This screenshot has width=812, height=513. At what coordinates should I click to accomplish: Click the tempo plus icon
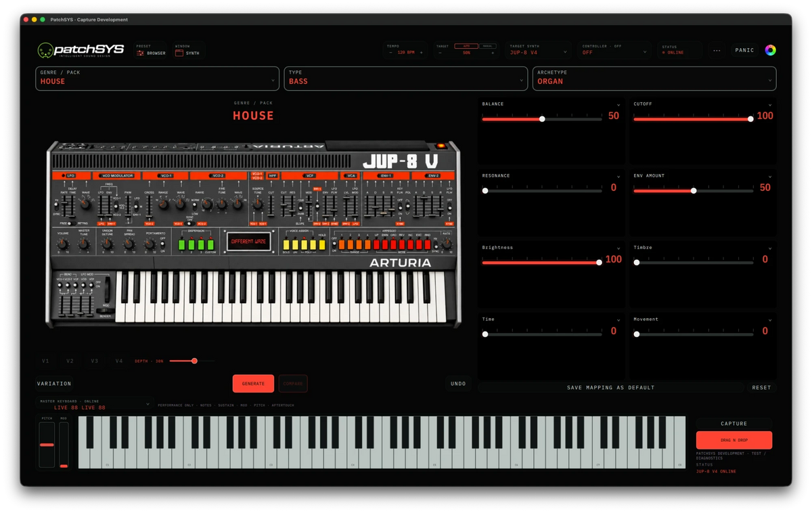tap(421, 53)
